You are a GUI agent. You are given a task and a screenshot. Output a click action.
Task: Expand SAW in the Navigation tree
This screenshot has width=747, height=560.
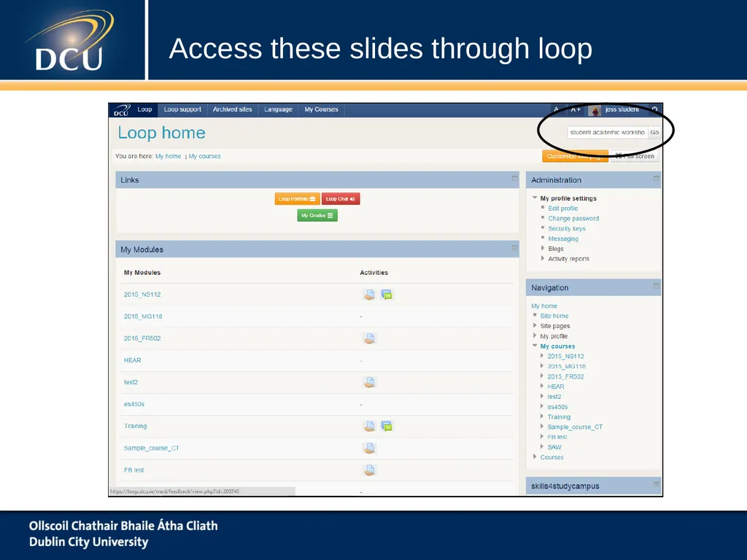(x=542, y=447)
